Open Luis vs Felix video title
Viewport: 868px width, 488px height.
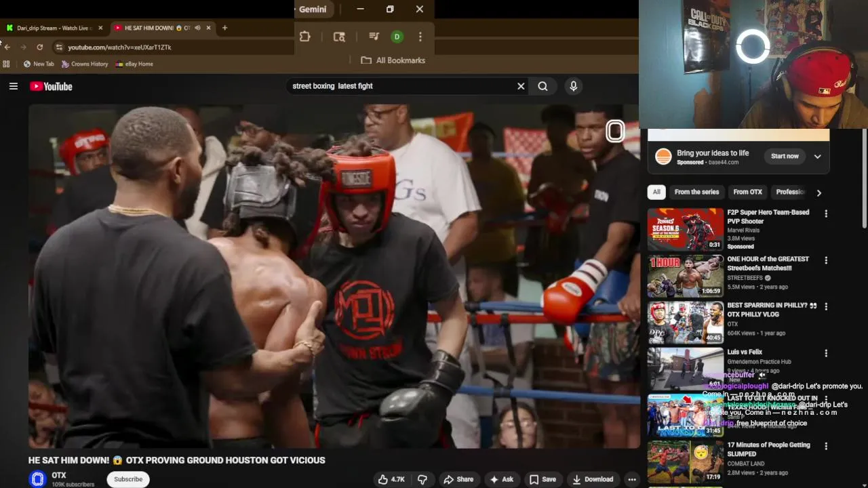coord(745,352)
